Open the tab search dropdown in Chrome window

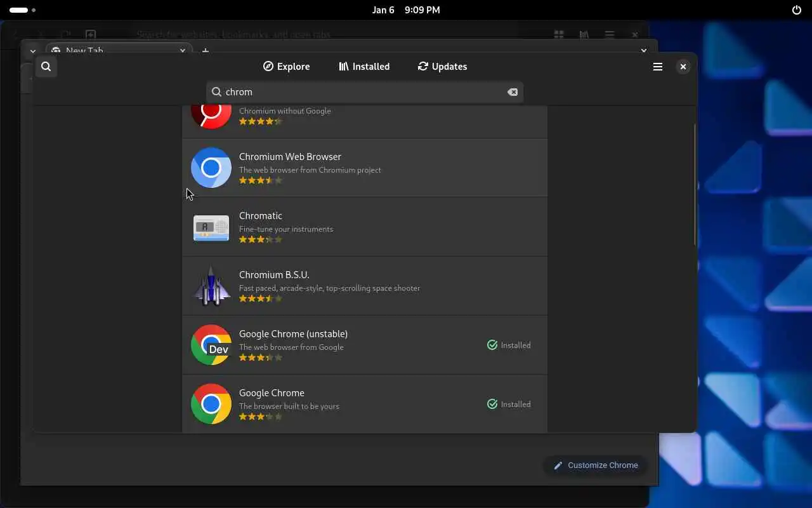[32, 51]
